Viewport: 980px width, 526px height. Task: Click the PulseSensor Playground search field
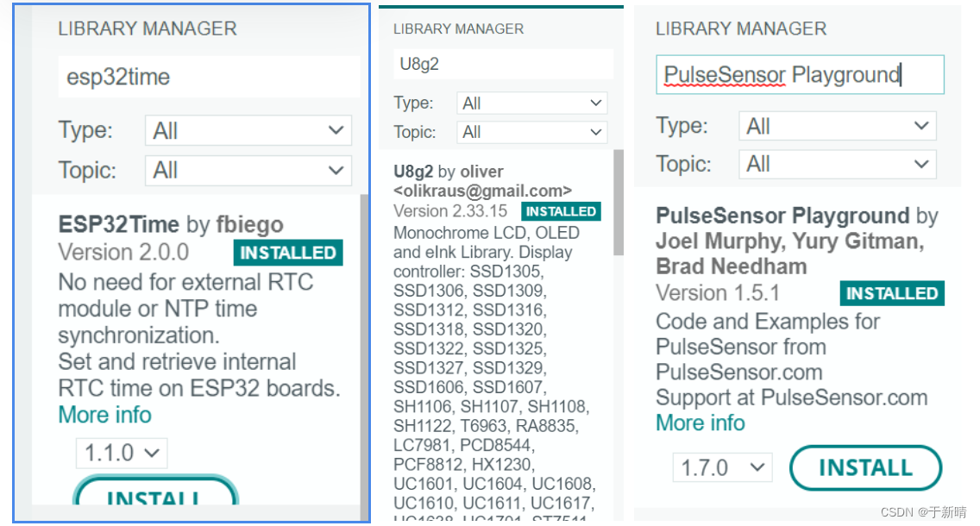click(x=800, y=75)
